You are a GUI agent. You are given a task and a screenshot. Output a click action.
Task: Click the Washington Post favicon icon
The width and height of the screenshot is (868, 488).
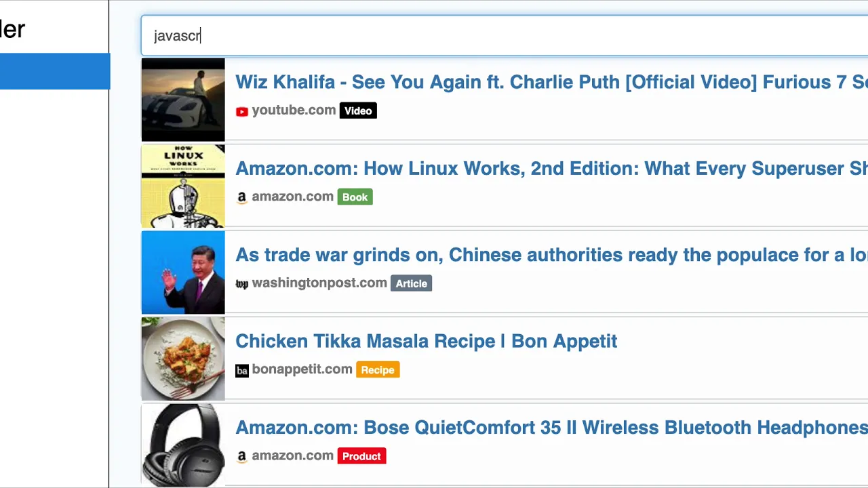pyautogui.click(x=241, y=284)
